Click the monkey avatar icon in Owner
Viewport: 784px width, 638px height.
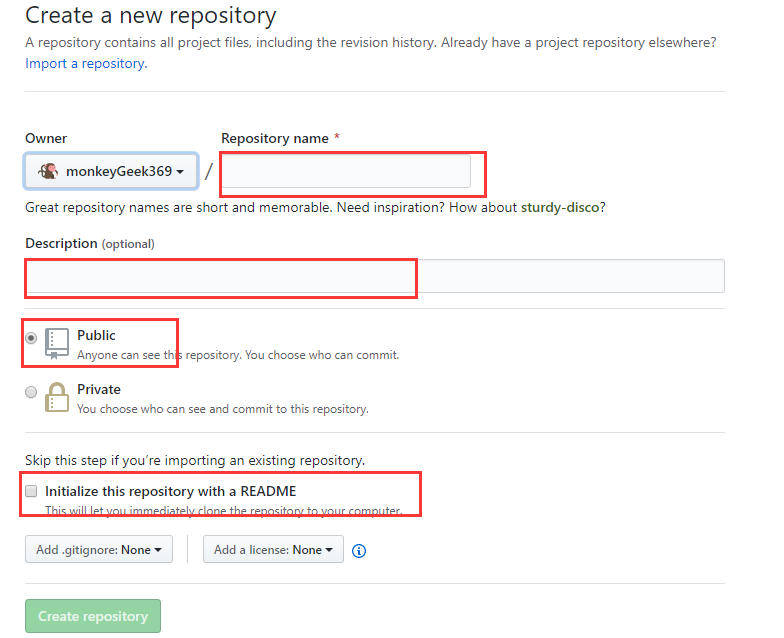[x=49, y=172]
